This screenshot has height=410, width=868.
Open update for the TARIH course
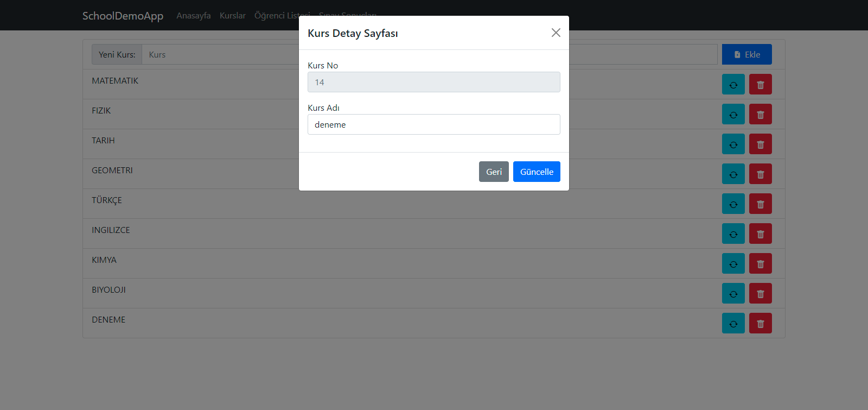pos(733,144)
